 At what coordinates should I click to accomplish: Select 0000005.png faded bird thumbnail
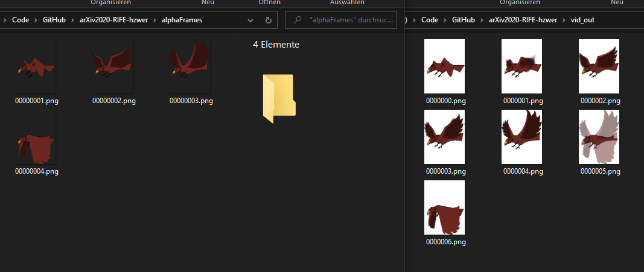pyautogui.click(x=599, y=137)
